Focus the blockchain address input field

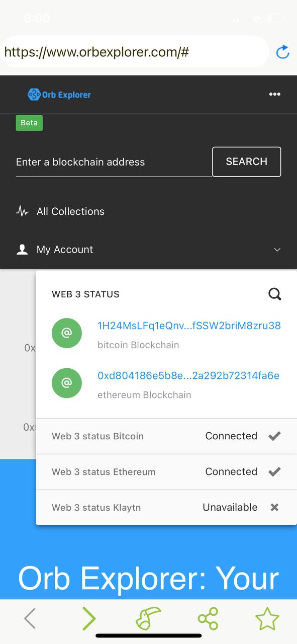pyautogui.click(x=114, y=162)
